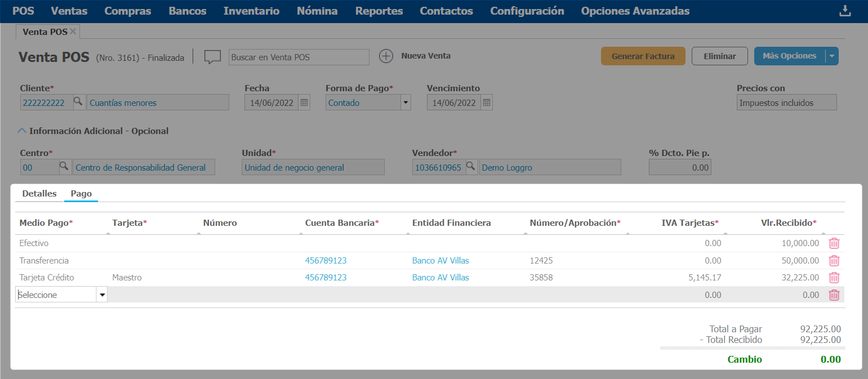
Task: Delete the Tarjeta Crédito payment row
Action: [x=834, y=278]
